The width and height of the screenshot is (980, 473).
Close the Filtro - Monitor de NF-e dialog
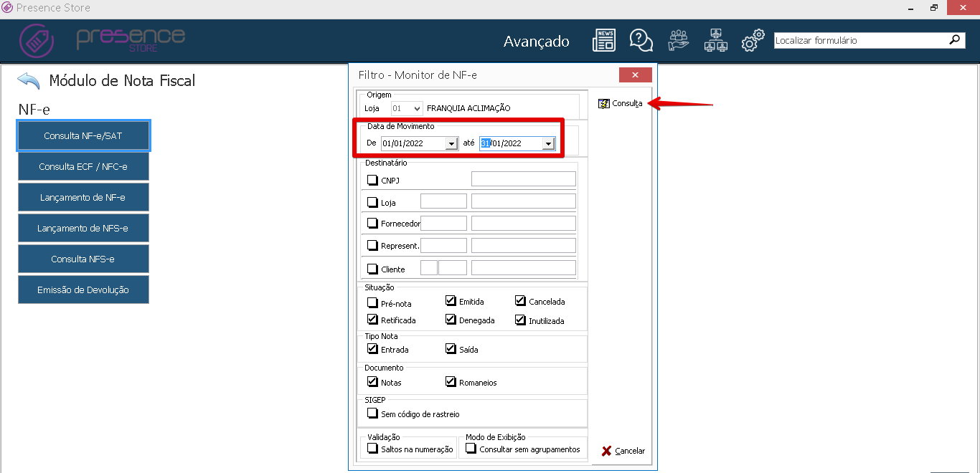[x=635, y=75]
